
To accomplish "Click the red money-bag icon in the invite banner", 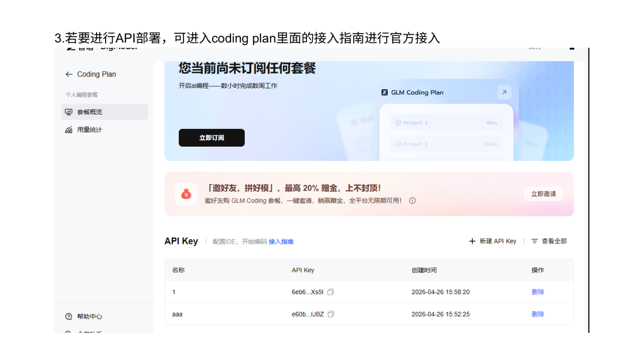I will pyautogui.click(x=186, y=194).
